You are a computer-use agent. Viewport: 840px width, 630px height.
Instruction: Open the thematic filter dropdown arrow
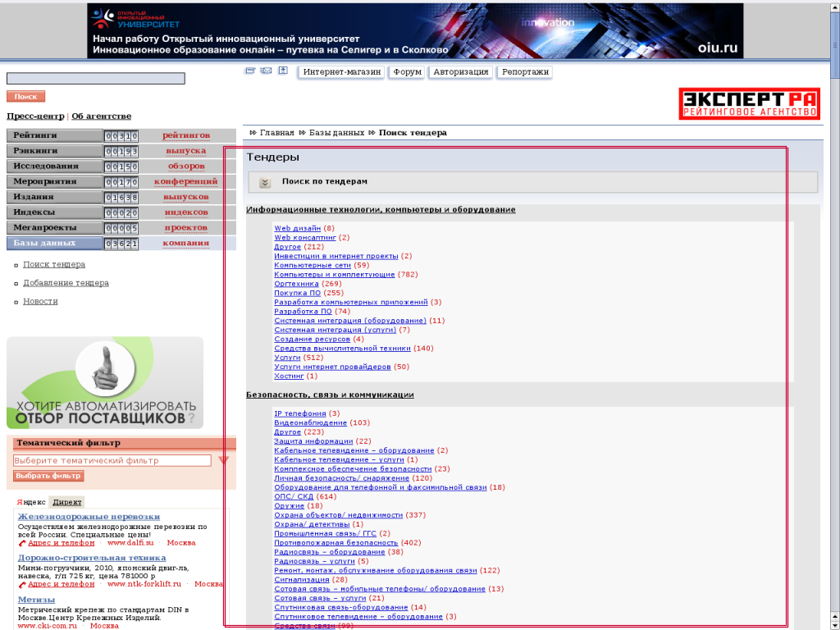click(x=223, y=460)
